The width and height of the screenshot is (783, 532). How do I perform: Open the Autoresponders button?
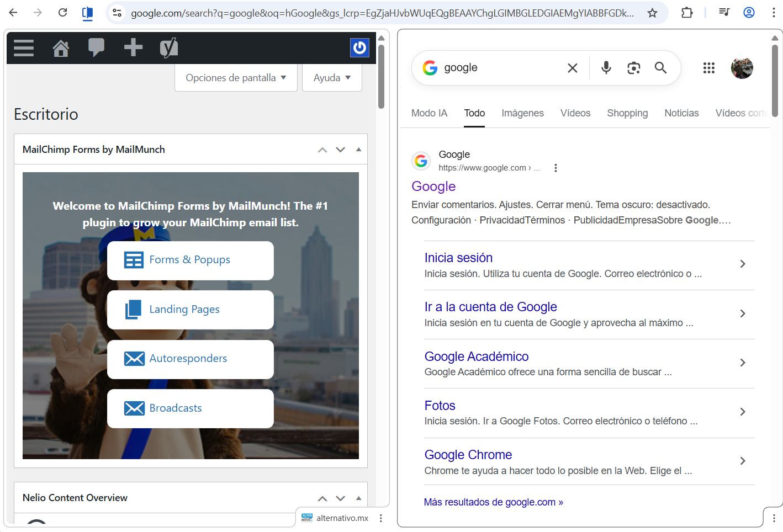[191, 359]
